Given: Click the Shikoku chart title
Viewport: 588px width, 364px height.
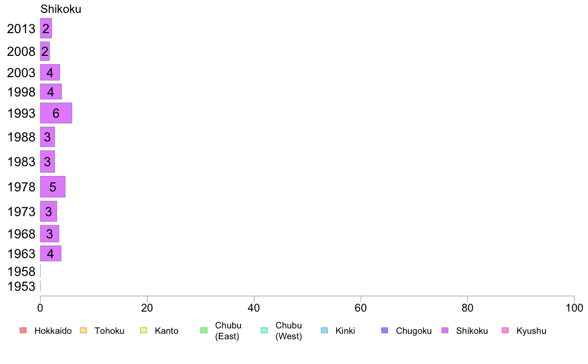Looking at the screenshot, I should click(x=61, y=9).
